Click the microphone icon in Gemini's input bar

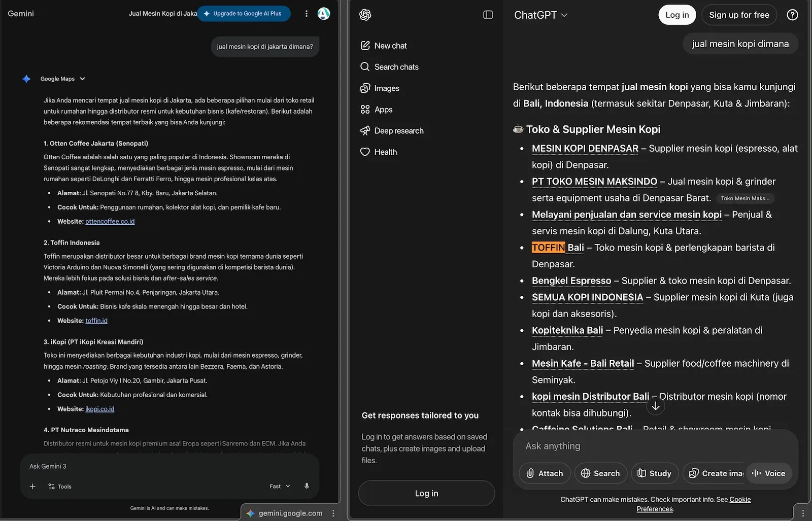[x=307, y=486]
